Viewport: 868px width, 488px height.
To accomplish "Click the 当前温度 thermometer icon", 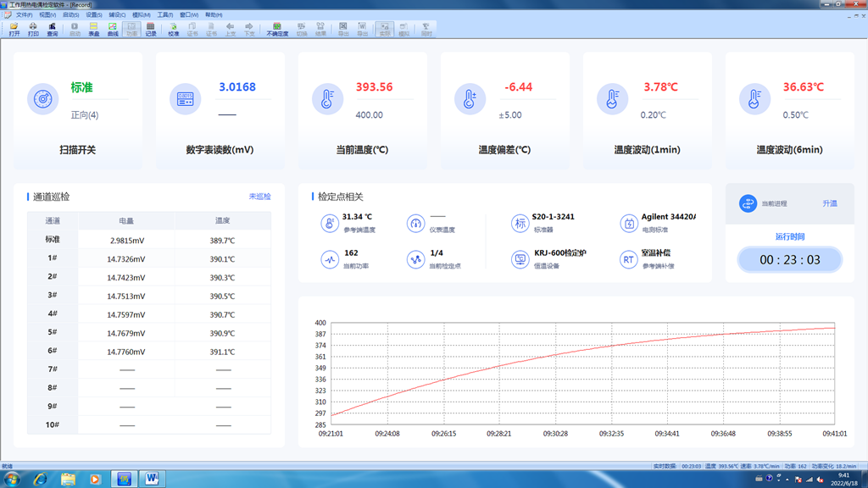I will (x=327, y=99).
